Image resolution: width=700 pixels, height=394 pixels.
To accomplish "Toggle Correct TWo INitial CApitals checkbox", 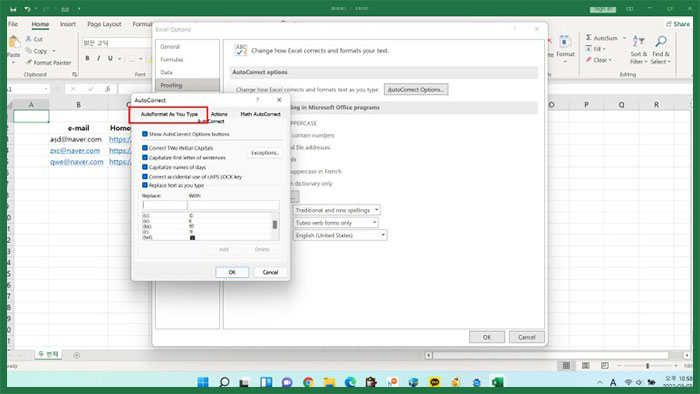I will 145,148.
